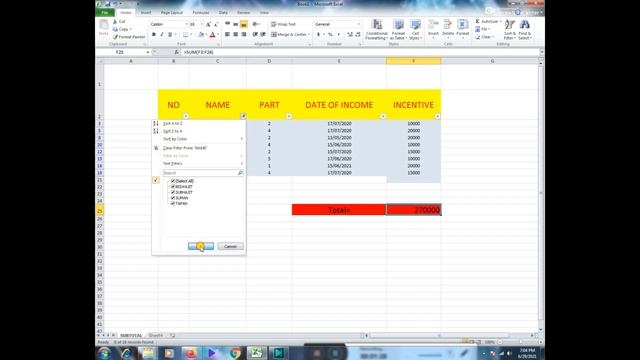Click OK in the filter menu
Screen dimensions: 640x360
pyautogui.click(x=201, y=246)
